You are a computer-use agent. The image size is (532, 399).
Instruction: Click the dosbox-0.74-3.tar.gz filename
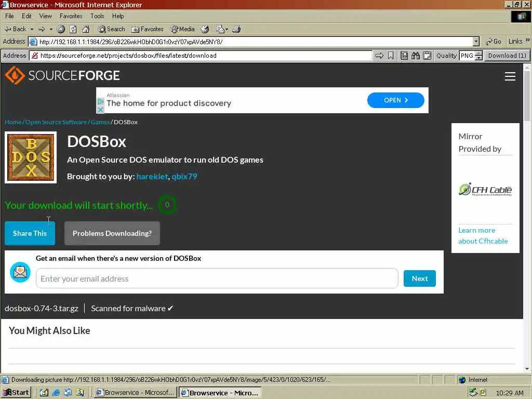pyautogui.click(x=42, y=309)
